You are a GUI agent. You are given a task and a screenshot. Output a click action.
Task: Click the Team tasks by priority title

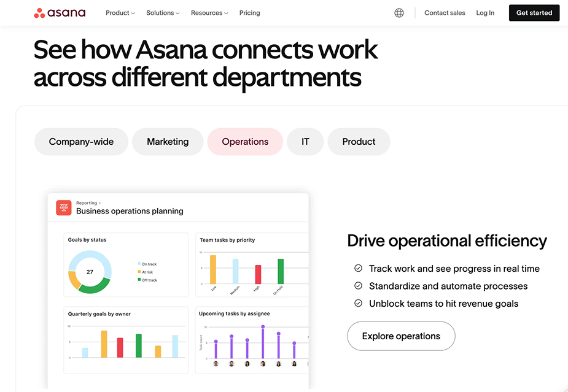pyautogui.click(x=227, y=240)
